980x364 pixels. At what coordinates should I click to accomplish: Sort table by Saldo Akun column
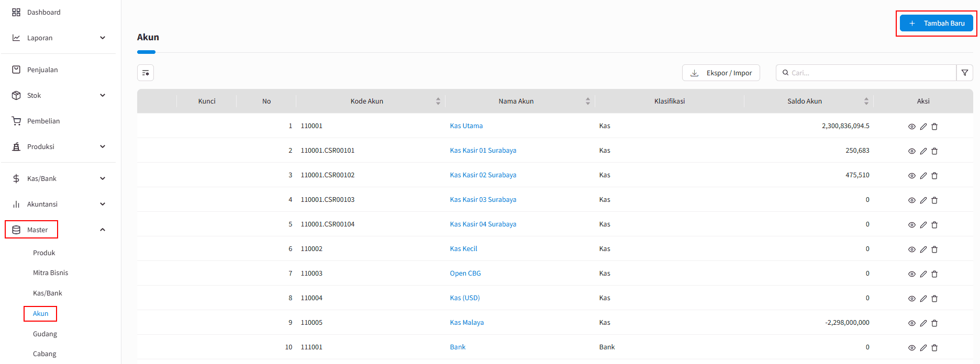pos(866,101)
